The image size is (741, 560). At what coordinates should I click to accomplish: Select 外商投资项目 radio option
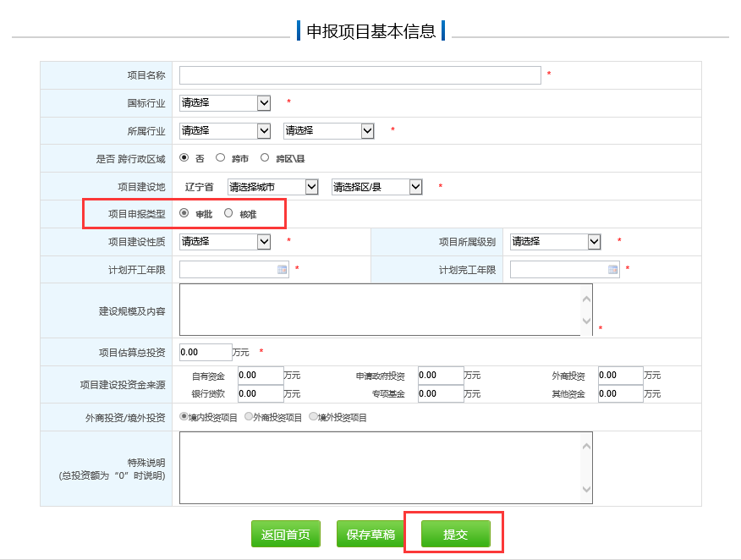click(x=249, y=417)
